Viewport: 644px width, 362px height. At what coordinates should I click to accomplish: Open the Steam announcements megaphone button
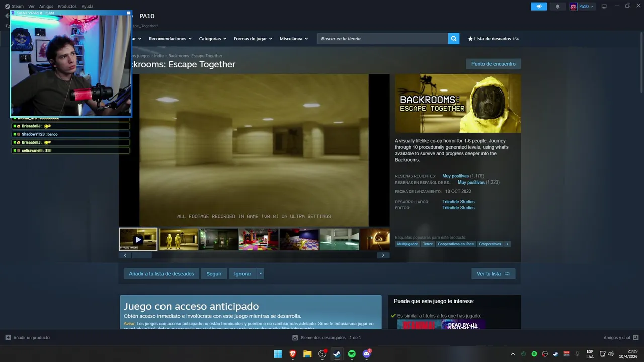click(x=539, y=6)
